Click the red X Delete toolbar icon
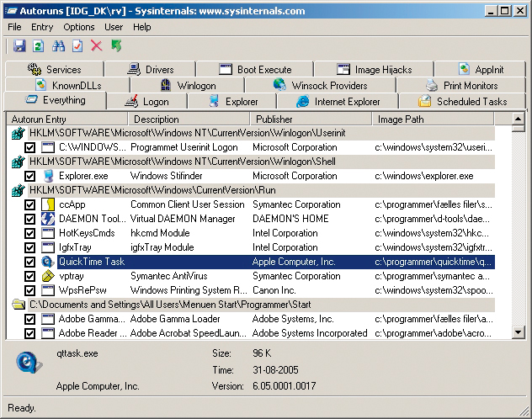 [x=96, y=45]
